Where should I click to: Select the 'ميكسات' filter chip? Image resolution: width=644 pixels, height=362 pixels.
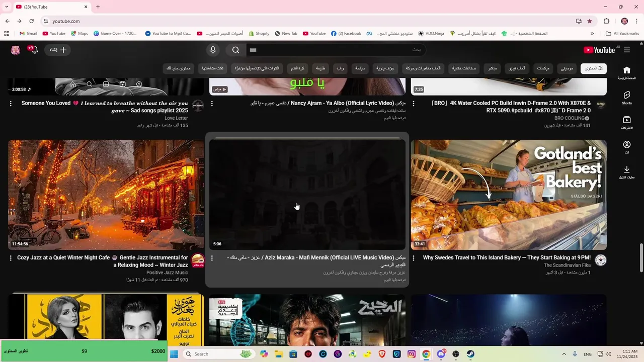543,68
